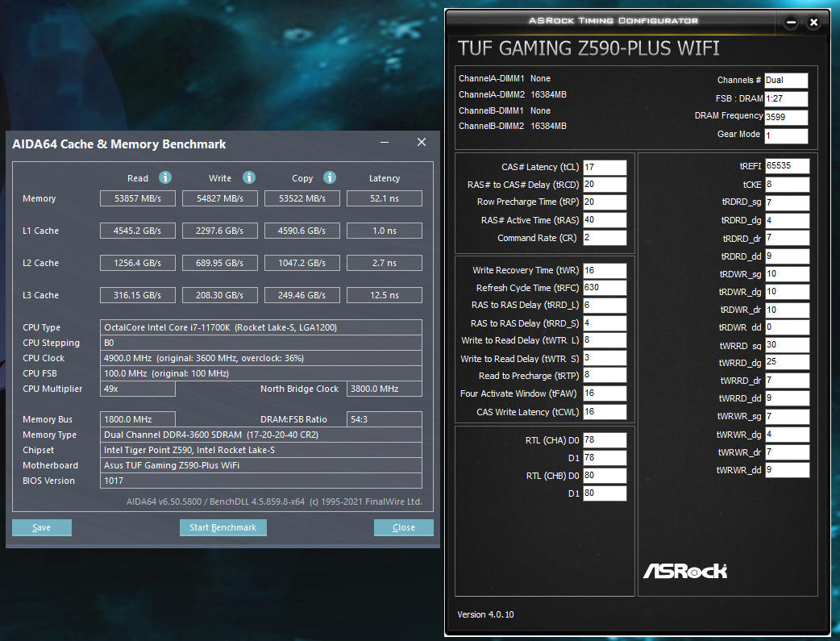
Task: Click the tRRD_L field
Action: tap(605, 305)
